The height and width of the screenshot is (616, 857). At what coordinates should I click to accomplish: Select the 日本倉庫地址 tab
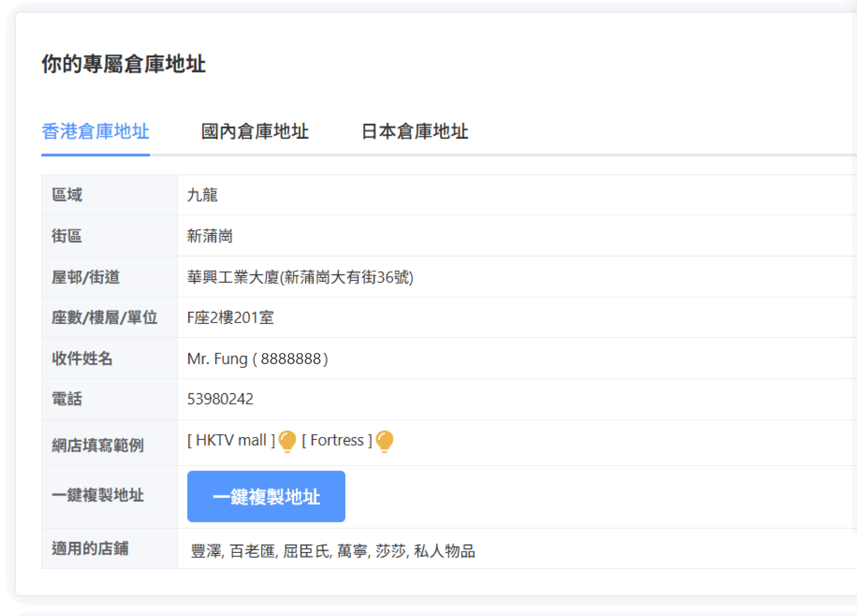point(414,131)
